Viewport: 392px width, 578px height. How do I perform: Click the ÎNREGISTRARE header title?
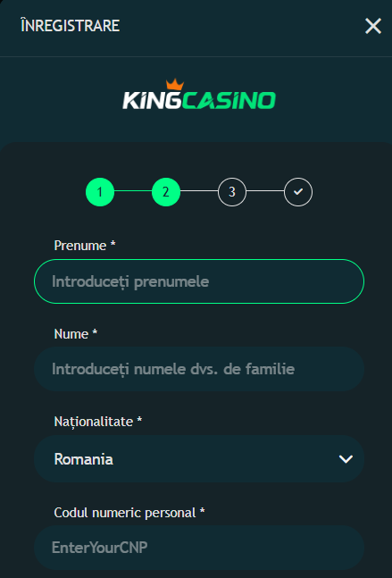point(71,26)
